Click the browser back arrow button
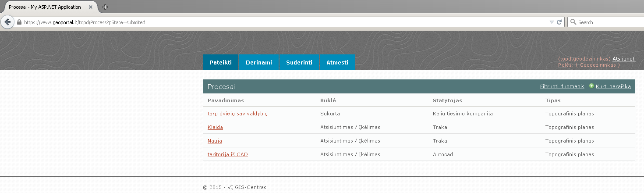 [x=7, y=22]
